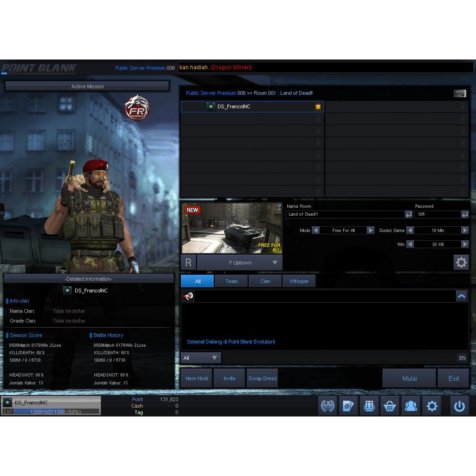The height and width of the screenshot is (476, 476).
Task: Switch Mode to next with right arrow
Action: coord(370,231)
